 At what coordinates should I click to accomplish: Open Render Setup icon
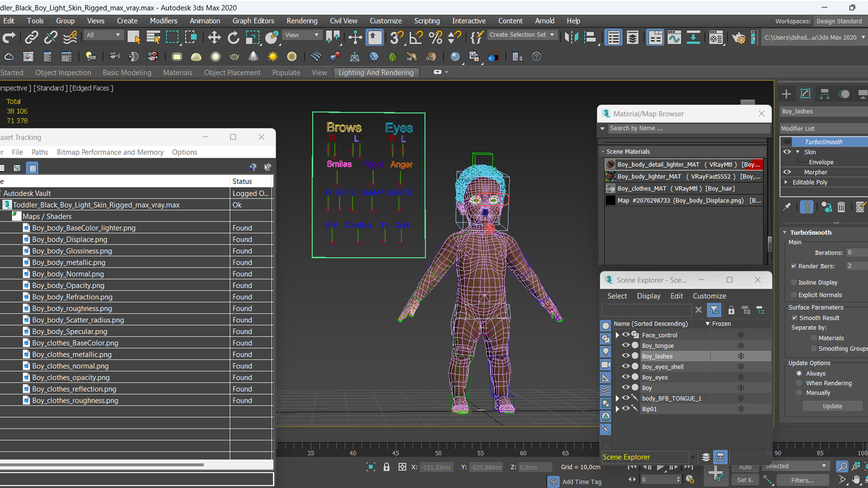(739, 38)
